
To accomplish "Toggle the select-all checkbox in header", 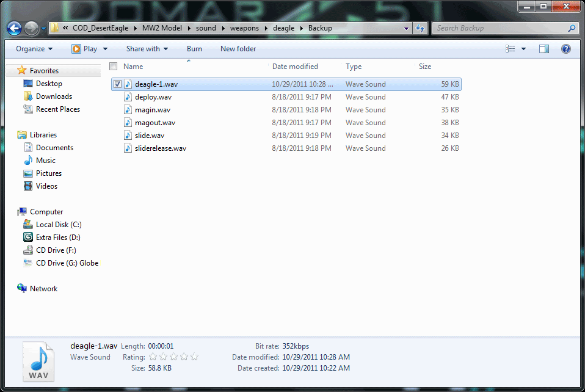I will [114, 67].
